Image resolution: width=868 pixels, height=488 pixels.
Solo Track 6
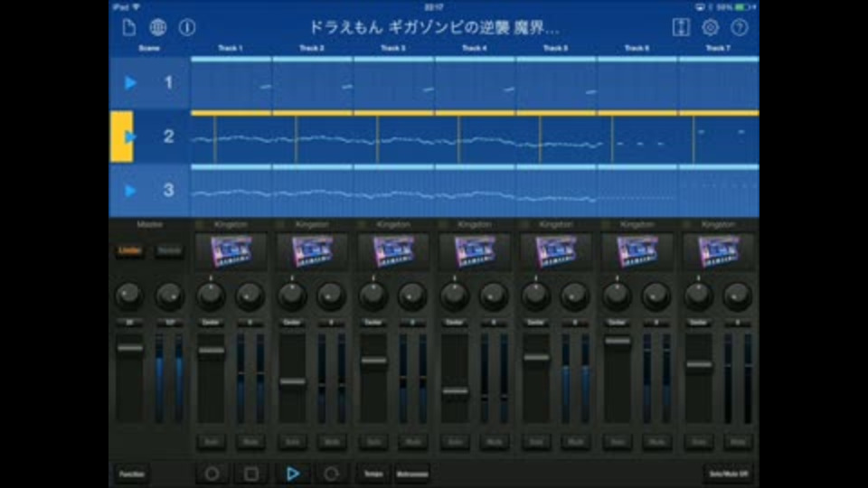coord(618,442)
